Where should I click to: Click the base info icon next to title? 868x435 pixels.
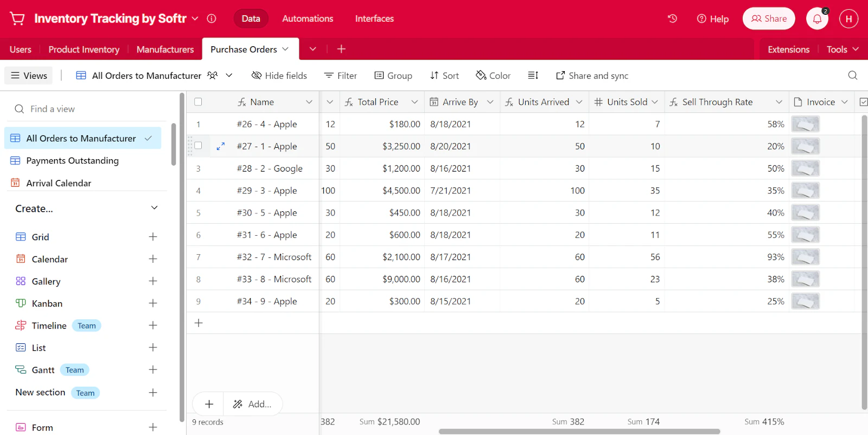coord(212,18)
